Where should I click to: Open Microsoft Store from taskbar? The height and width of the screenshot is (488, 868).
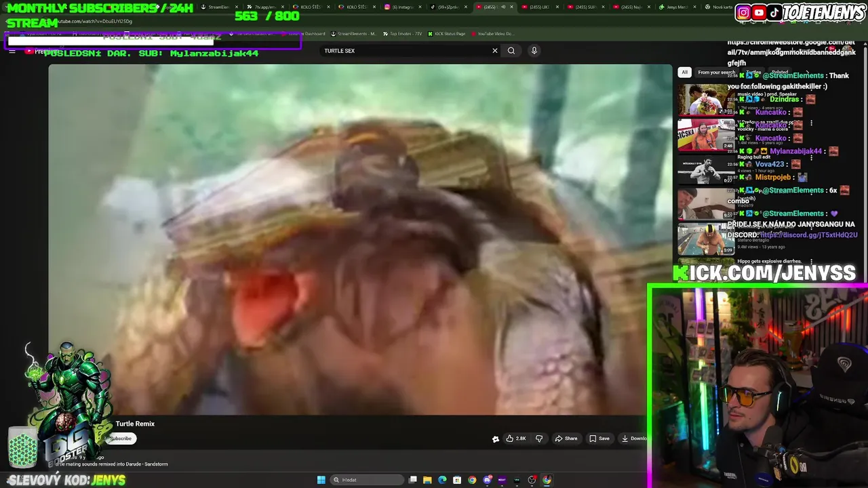tap(457, 480)
